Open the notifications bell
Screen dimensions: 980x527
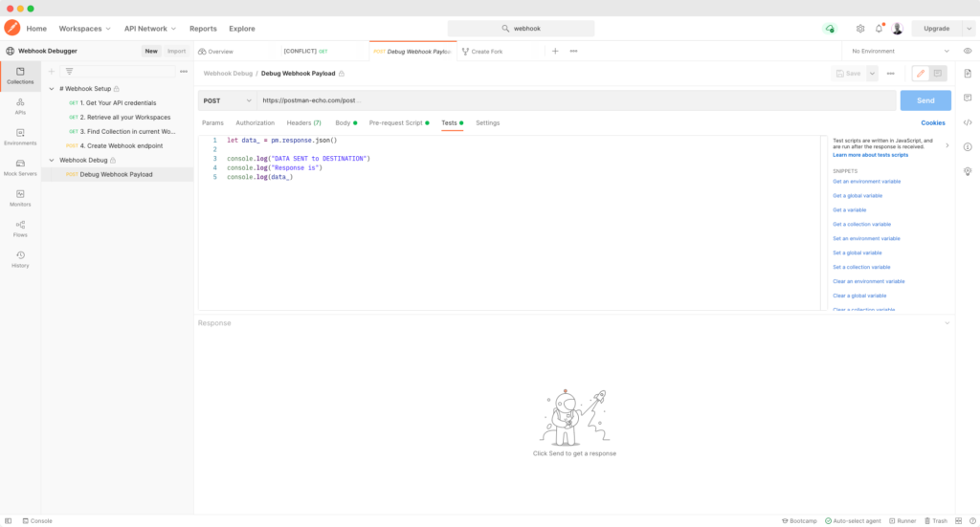coord(879,29)
